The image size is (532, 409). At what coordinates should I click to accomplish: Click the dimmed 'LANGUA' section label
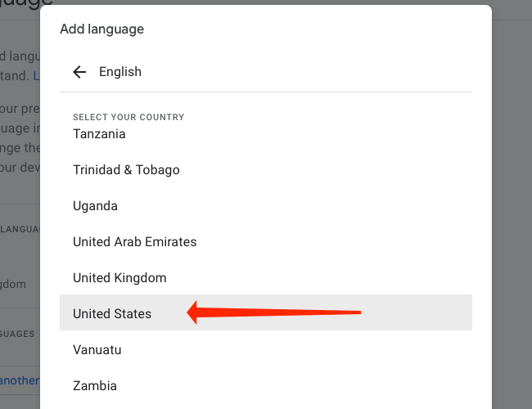coord(20,229)
